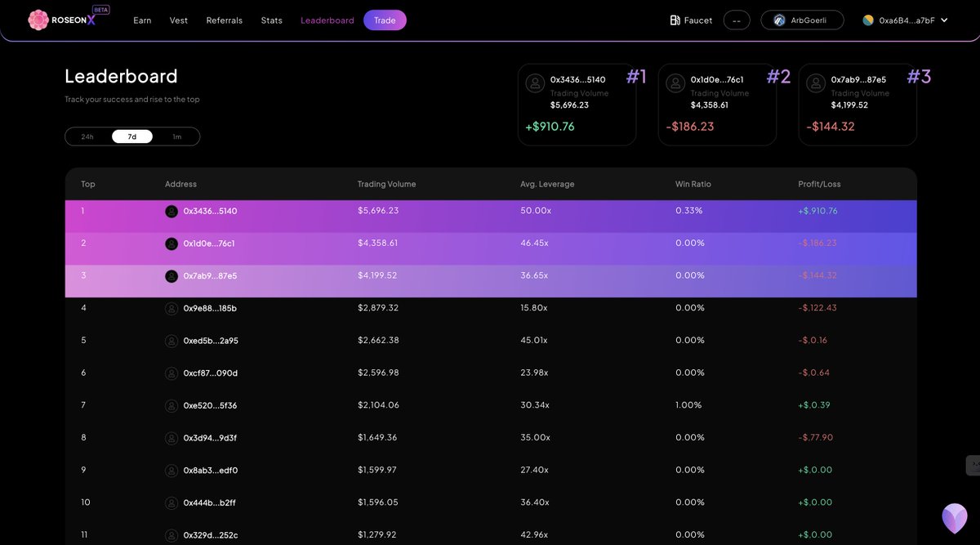Open the '--' selector in the top bar
Screen dimensions: 980x545
[x=736, y=20]
